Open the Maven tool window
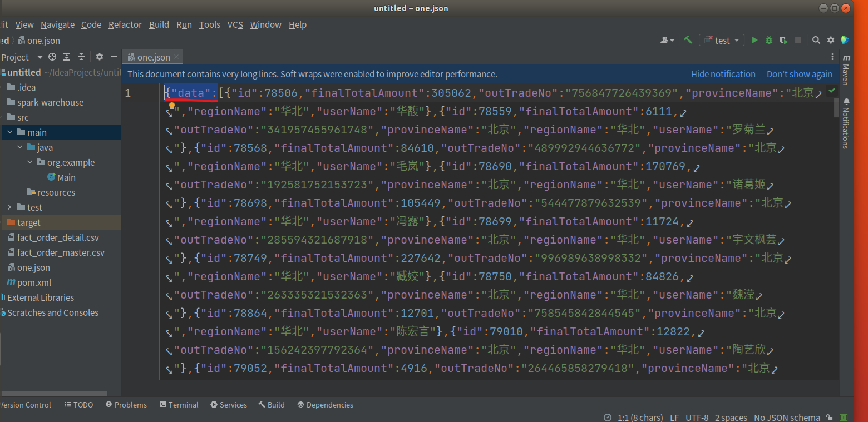The height and width of the screenshot is (422, 868). click(x=846, y=69)
